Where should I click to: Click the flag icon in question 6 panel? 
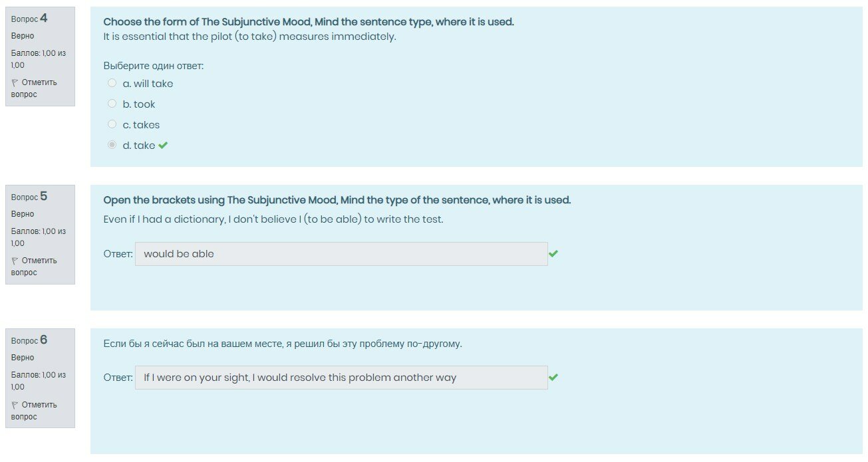pyautogui.click(x=15, y=405)
